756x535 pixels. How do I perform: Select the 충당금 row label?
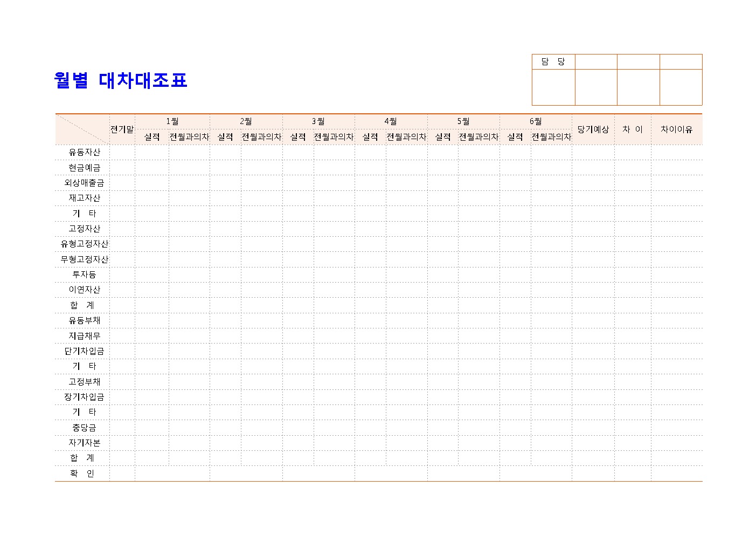tap(85, 428)
